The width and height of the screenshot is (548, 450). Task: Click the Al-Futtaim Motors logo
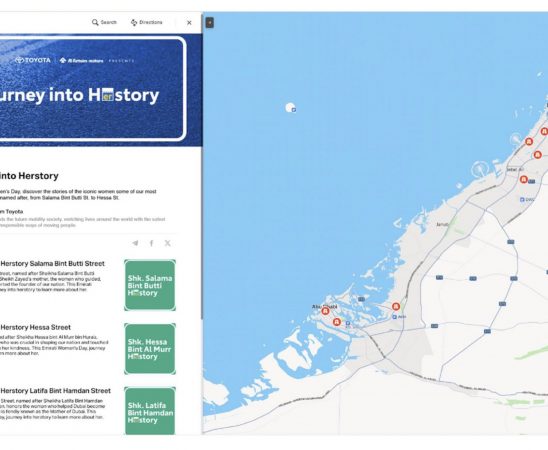(81, 61)
